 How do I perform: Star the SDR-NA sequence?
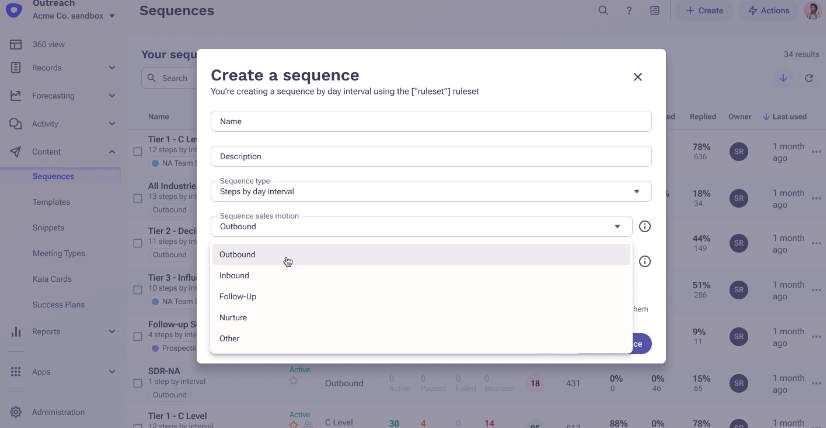[x=293, y=380]
